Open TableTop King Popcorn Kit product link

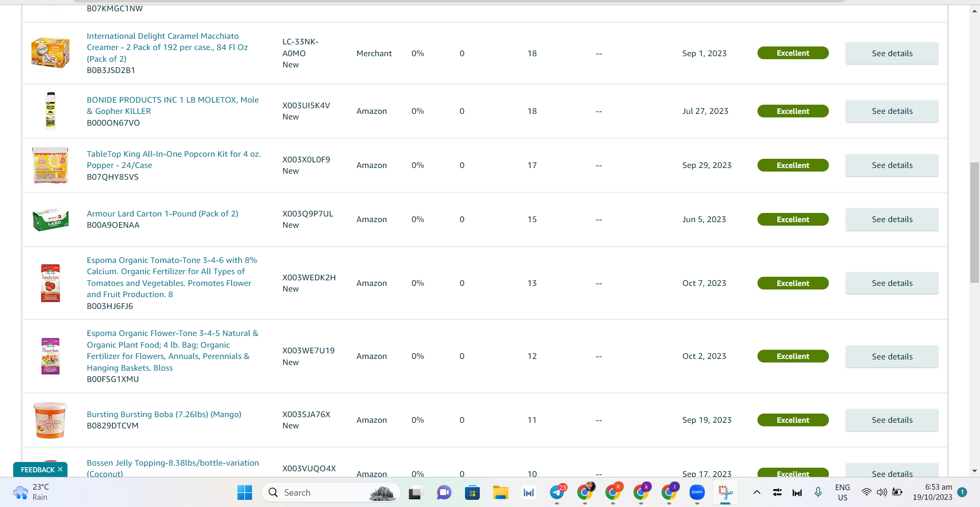[x=174, y=159]
